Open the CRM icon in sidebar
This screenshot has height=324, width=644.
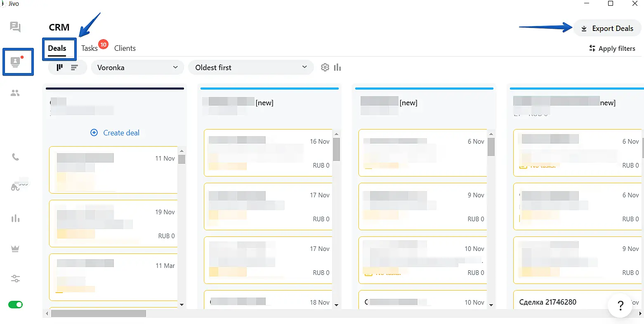[x=16, y=62]
